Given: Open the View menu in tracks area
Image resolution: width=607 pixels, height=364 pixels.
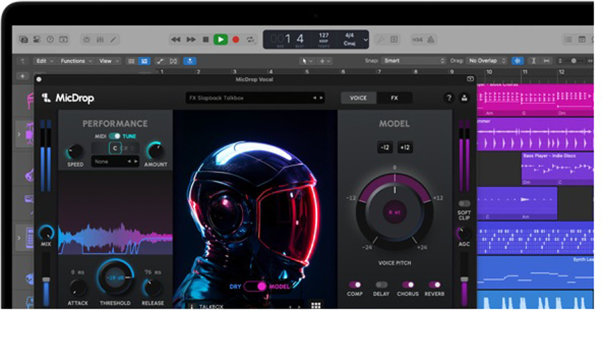Looking at the screenshot, I should click(109, 61).
